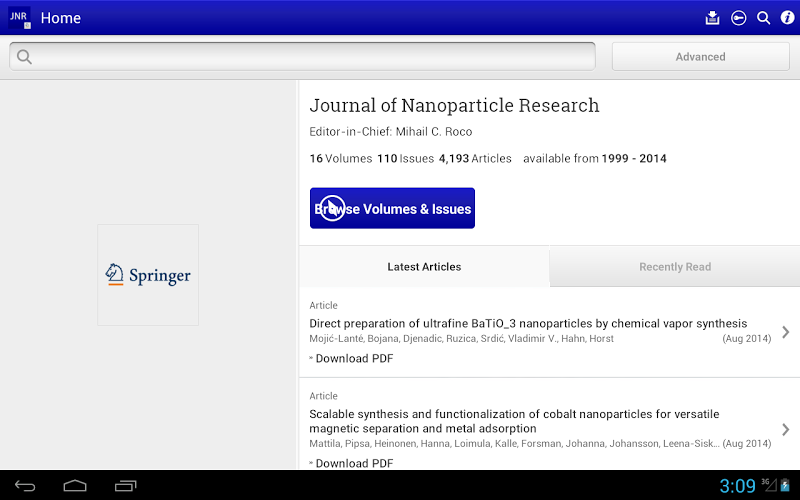Tap the Springer logo thumbnail
Image resolution: width=800 pixels, height=500 pixels.
(148, 275)
